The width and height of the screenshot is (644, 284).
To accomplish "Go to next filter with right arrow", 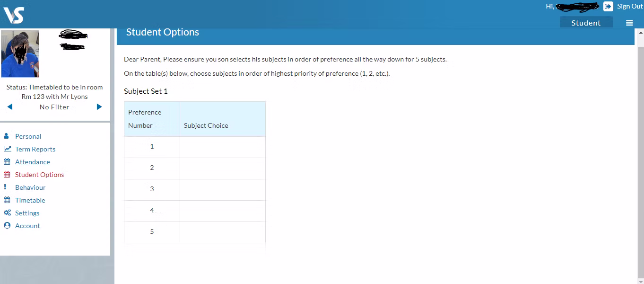I will coord(99,107).
